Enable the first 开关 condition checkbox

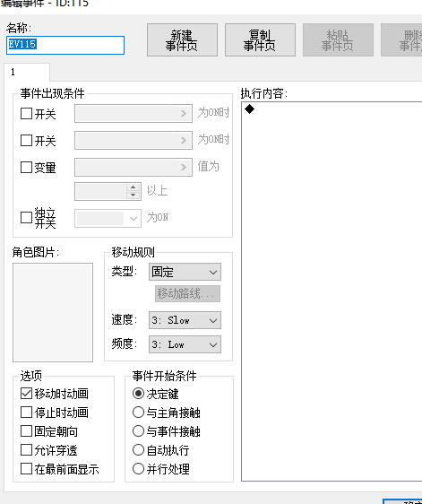click(26, 114)
